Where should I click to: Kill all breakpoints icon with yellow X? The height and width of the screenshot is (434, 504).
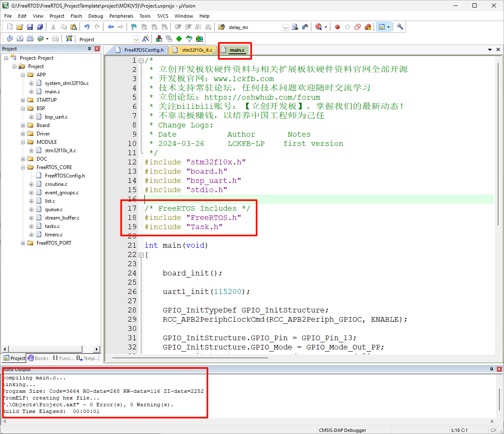368,27
